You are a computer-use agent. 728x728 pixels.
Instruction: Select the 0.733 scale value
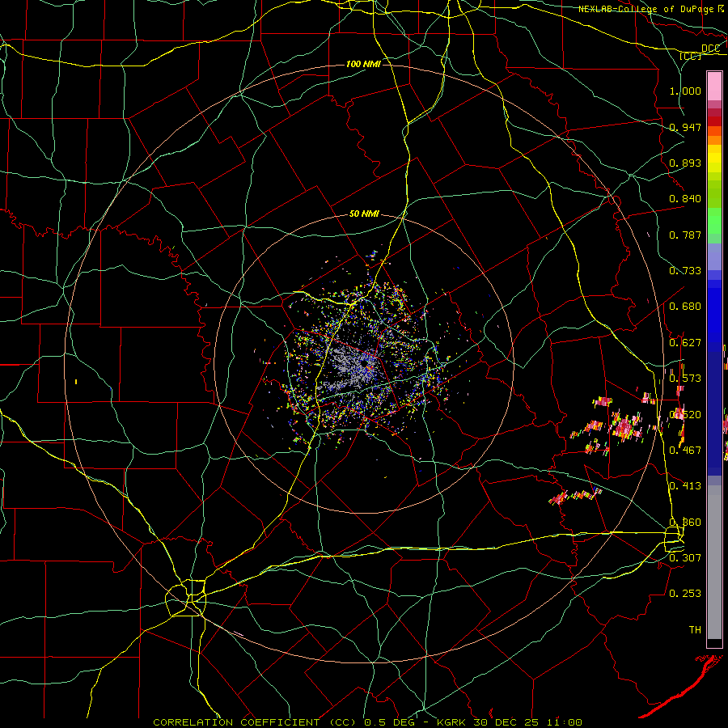685,271
